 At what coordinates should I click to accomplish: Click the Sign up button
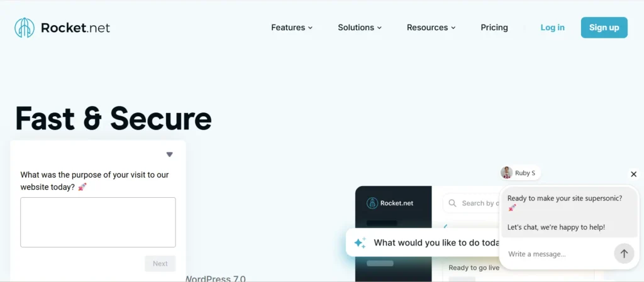pyautogui.click(x=604, y=28)
